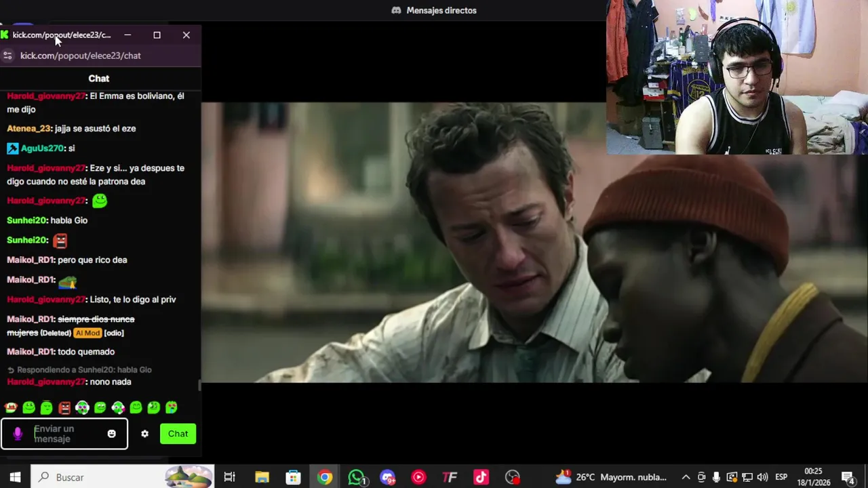Viewport: 868px width, 488px height.
Task: Click the 'Mensajes directos' header in the background window
Action: tap(434, 10)
